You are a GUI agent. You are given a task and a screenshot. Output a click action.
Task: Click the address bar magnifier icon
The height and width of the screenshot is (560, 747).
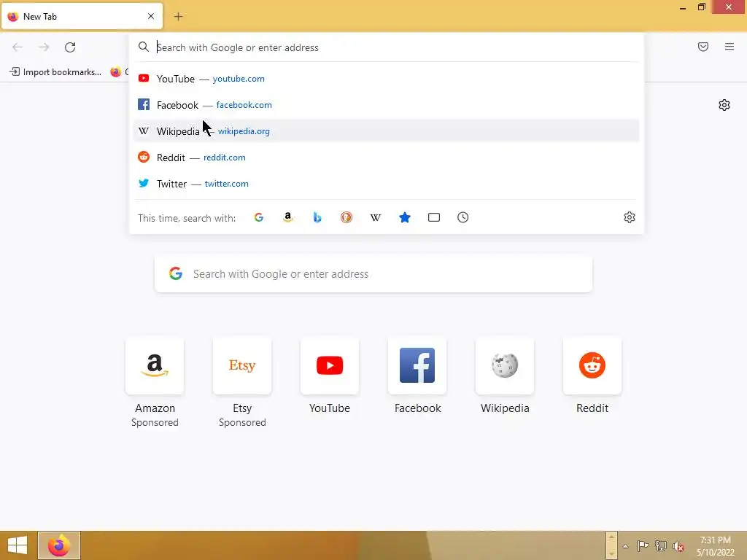pyautogui.click(x=144, y=47)
